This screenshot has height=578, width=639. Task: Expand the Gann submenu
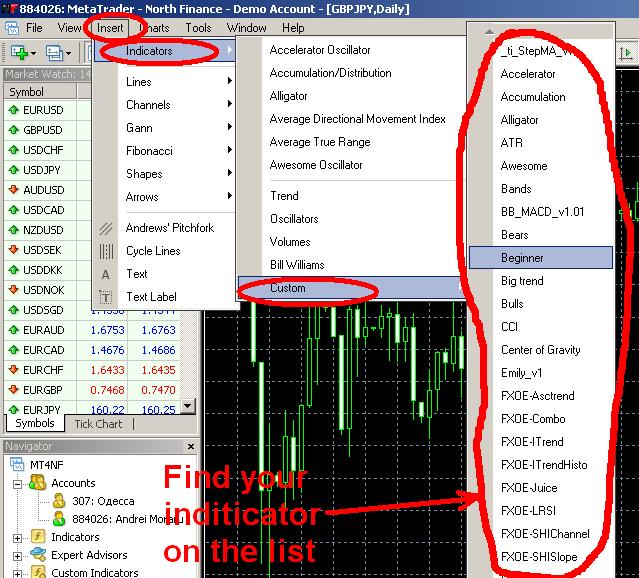(164, 128)
